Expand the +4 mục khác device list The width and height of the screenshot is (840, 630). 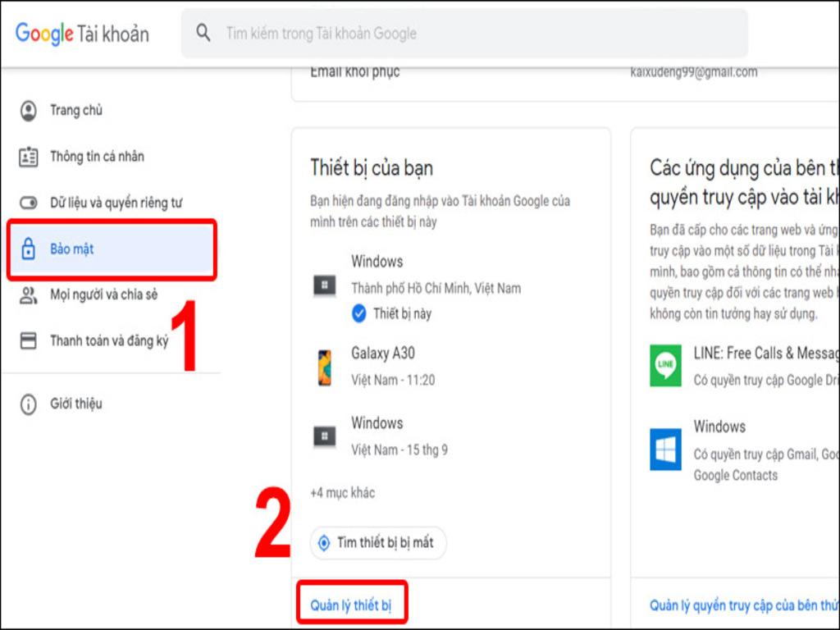342,493
